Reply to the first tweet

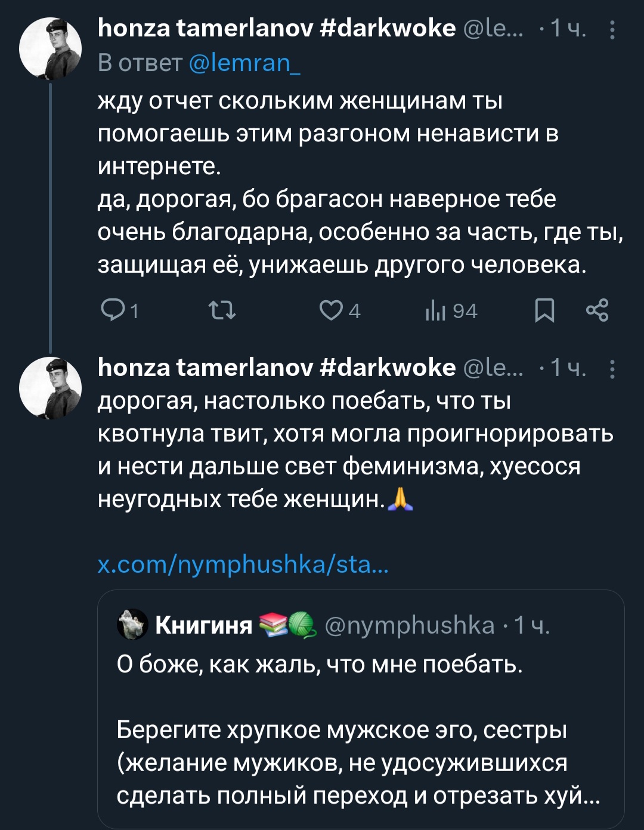pyautogui.click(x=113, y=310)
